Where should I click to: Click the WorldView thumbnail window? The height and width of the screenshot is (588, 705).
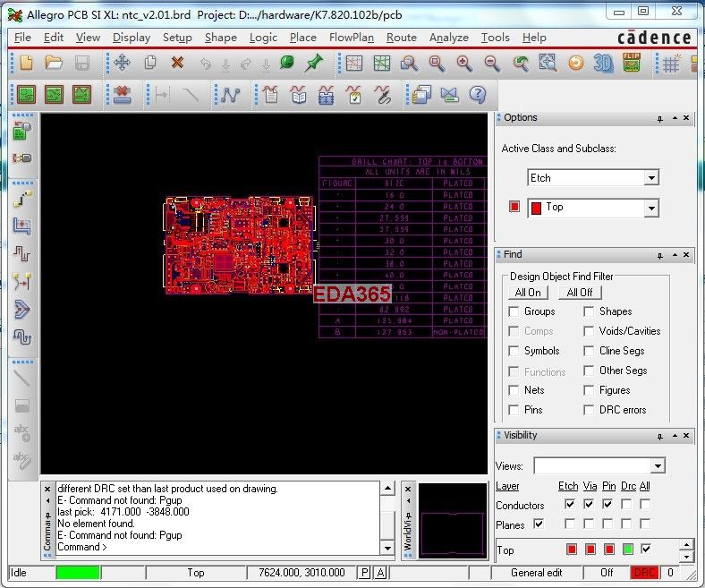452,520
